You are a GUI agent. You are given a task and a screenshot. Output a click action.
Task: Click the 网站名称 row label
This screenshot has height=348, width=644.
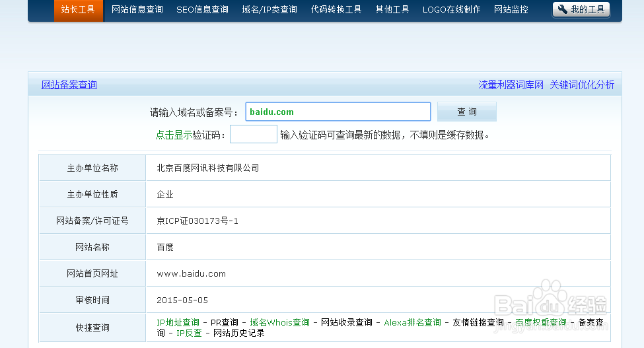[x=92, y=247]
